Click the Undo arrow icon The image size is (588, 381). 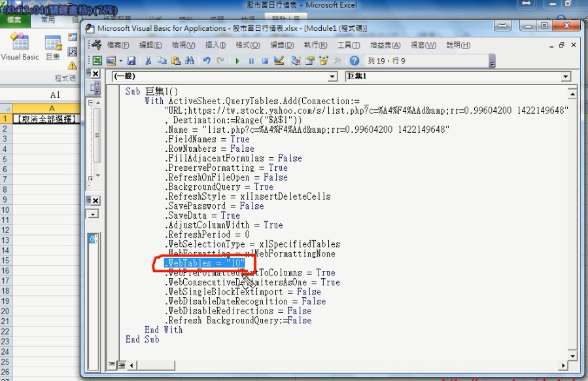pyautogui.click(x=207, y=61)
